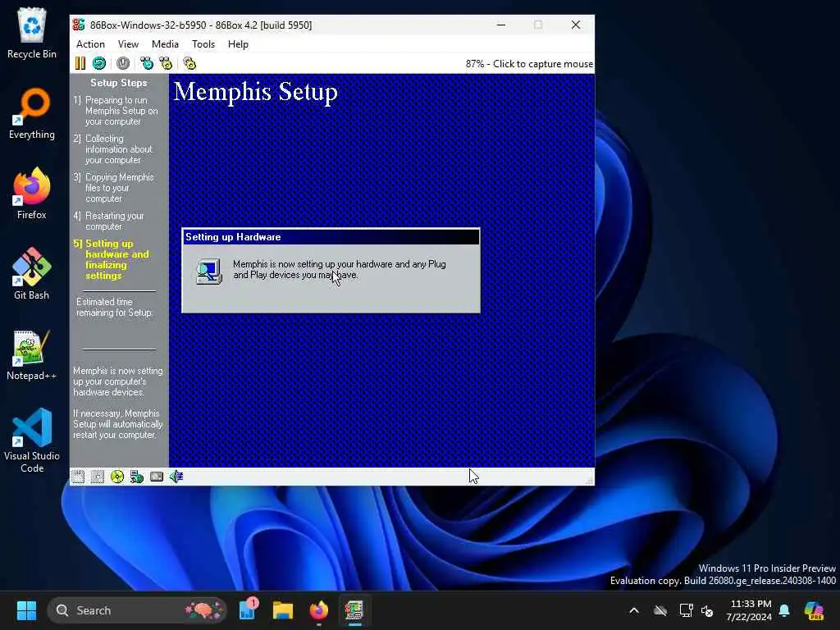840x630 pixels.
Task: Send Ctrl+Alt+Del to the guest
Action: [x=147, y=63]
